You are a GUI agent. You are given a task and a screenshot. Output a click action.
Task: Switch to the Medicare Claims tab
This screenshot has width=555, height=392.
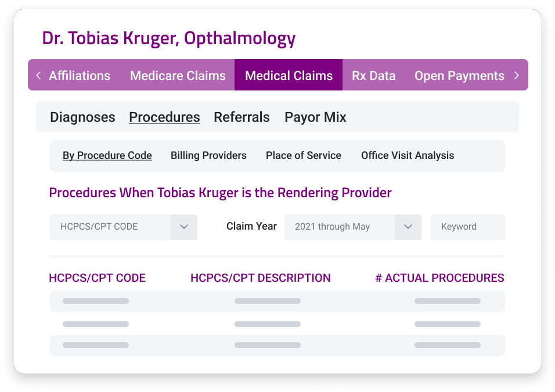click(x=178, y=75)
